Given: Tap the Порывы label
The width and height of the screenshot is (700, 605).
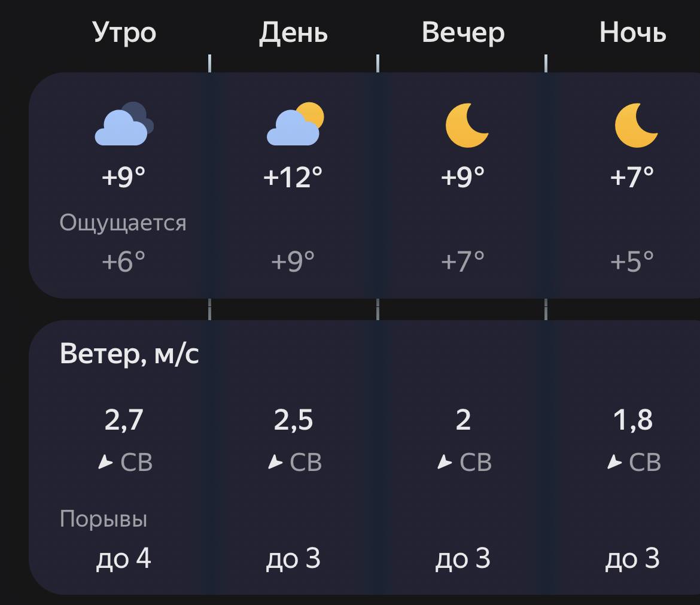Looking at the screenshot, I should [104, 519].
